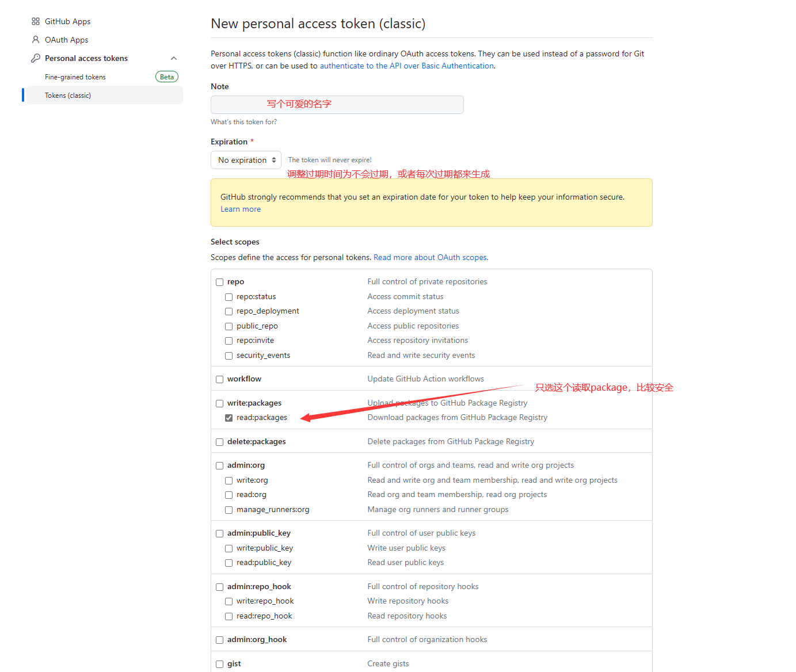Click 'Download packages from GitHub Package Registry' text

pyautogui.click(x=457, y=417)
